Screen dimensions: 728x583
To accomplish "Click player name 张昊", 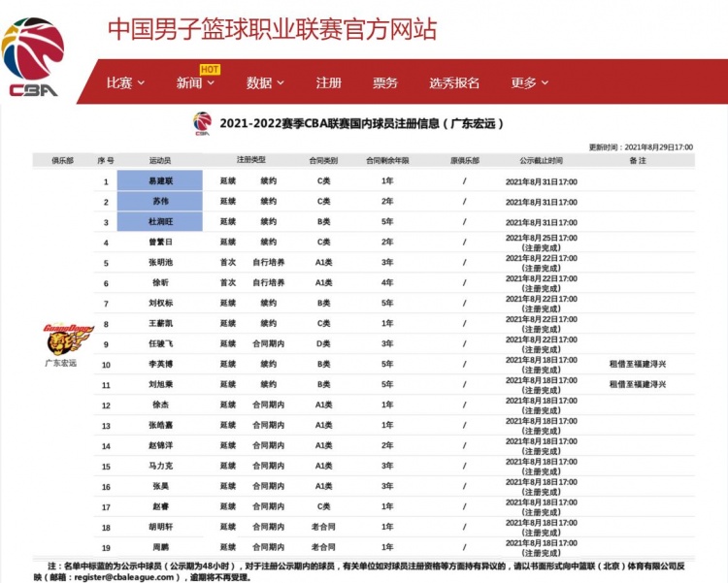I will (160, 486).
